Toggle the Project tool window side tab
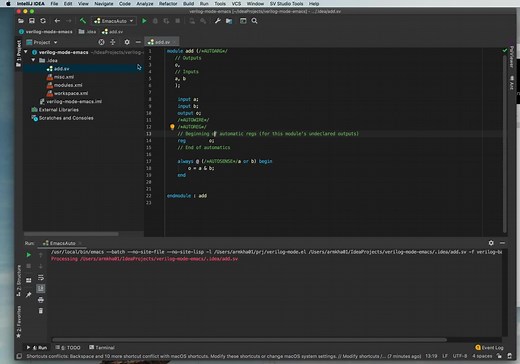This screenshot has height=364, width=520. (19, 53)
